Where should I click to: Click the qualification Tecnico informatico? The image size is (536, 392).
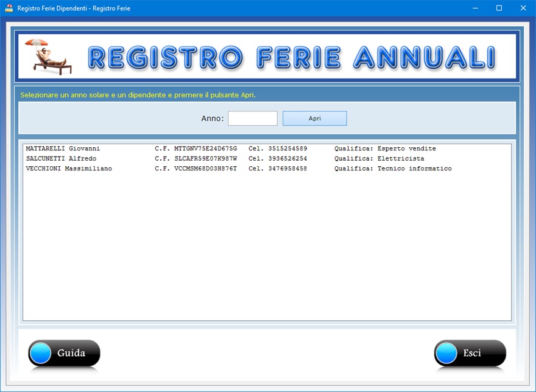click(x=414, y=168)
